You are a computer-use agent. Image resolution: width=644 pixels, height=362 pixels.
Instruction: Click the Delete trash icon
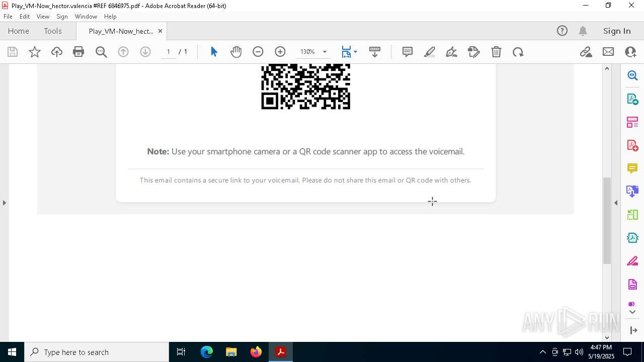click(x=496, y=52)
